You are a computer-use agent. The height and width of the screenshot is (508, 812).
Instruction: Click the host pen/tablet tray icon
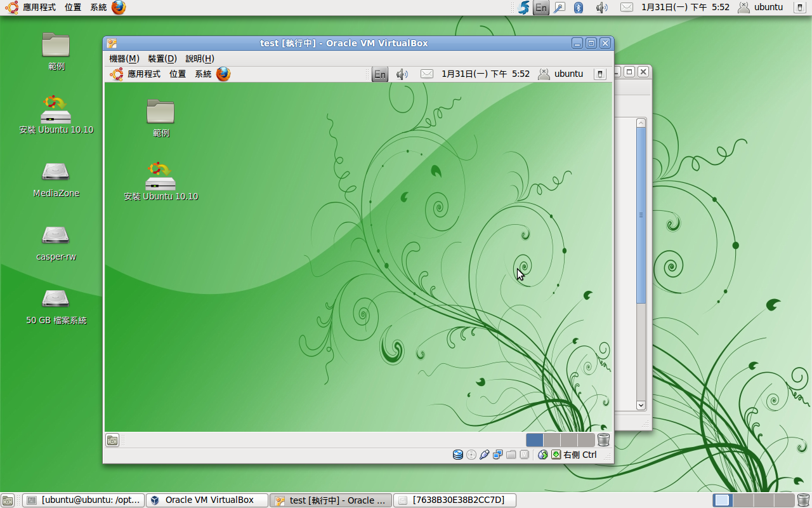click(x=559, y=8)
